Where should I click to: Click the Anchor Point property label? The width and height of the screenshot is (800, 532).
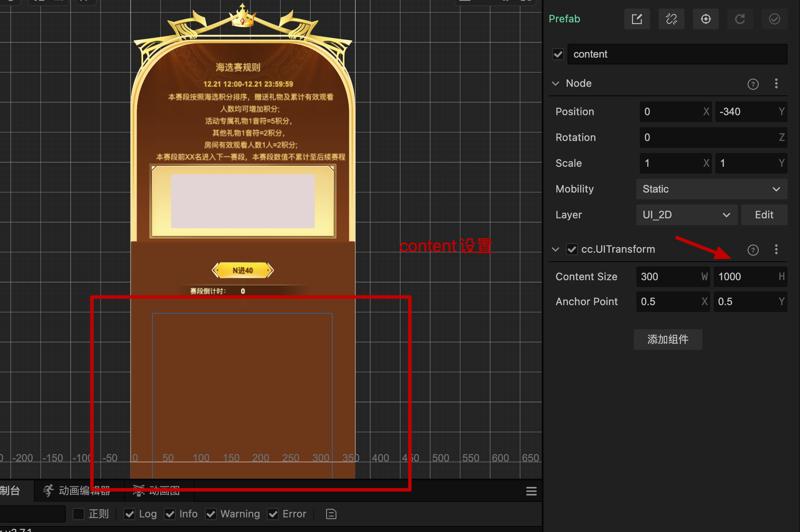(x=586, y=302)
